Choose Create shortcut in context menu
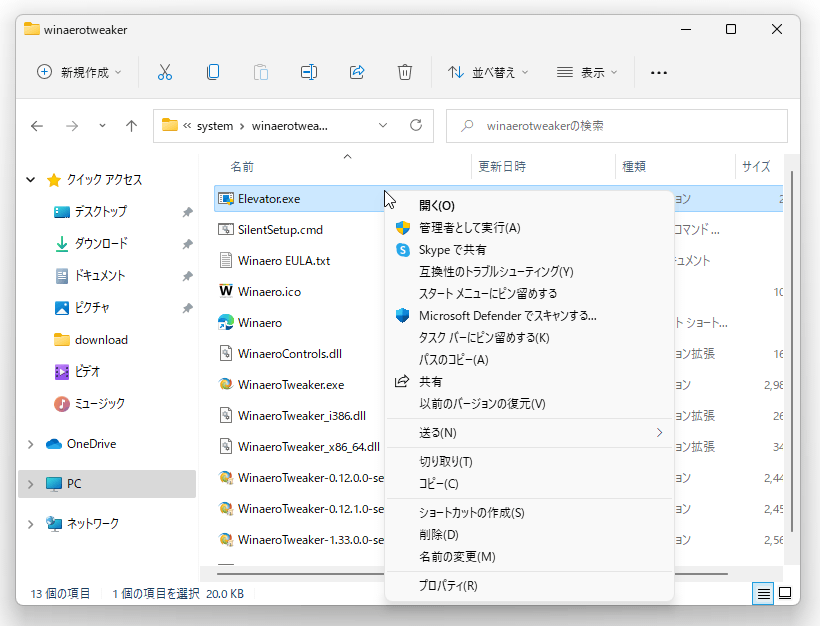 [529, 513]
